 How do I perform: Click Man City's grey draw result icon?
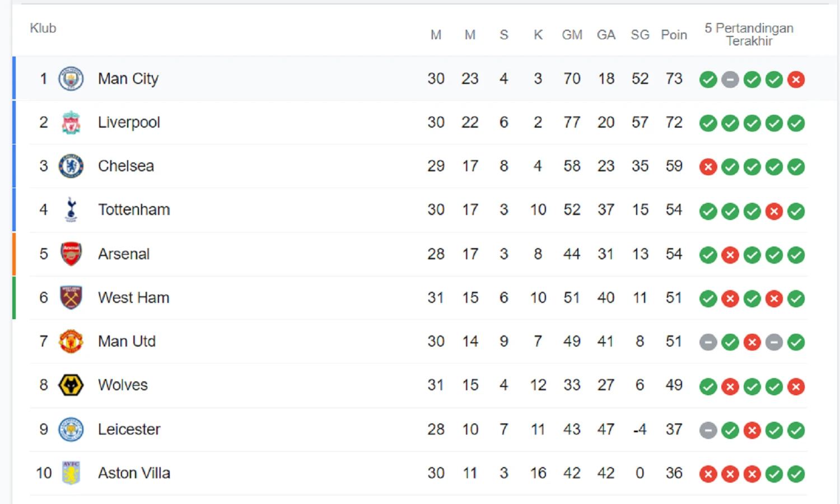click(730, 80)
